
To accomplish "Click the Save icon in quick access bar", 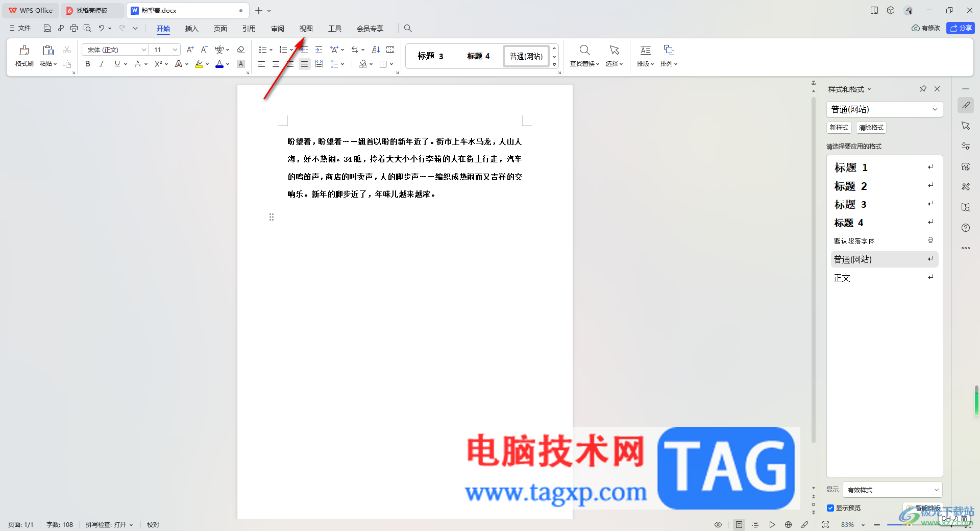I will [x=47, y=28].
